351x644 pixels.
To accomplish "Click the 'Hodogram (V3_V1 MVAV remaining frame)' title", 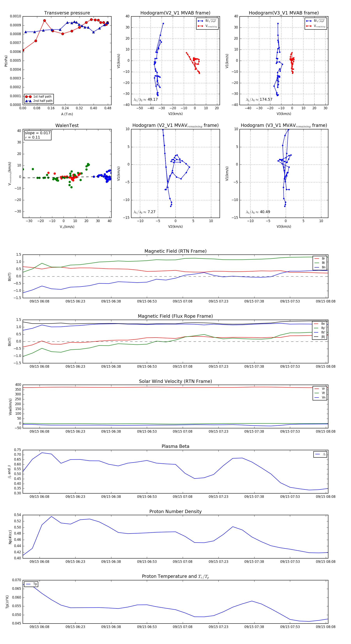I will (284, 125).
